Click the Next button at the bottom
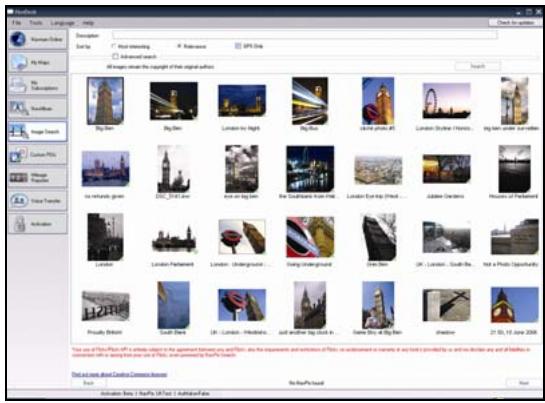545x403 pixels. 523,383
